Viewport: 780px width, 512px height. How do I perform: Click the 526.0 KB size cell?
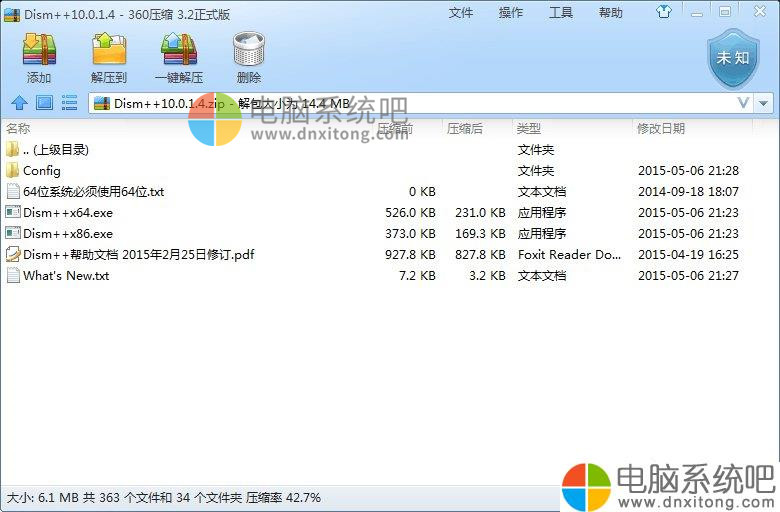410,212
